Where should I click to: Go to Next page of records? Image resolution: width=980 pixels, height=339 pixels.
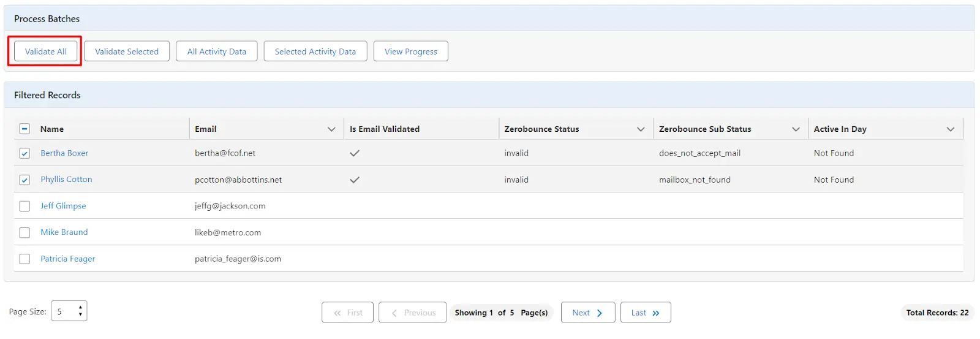pyautogui.click(x=587, y=313)
